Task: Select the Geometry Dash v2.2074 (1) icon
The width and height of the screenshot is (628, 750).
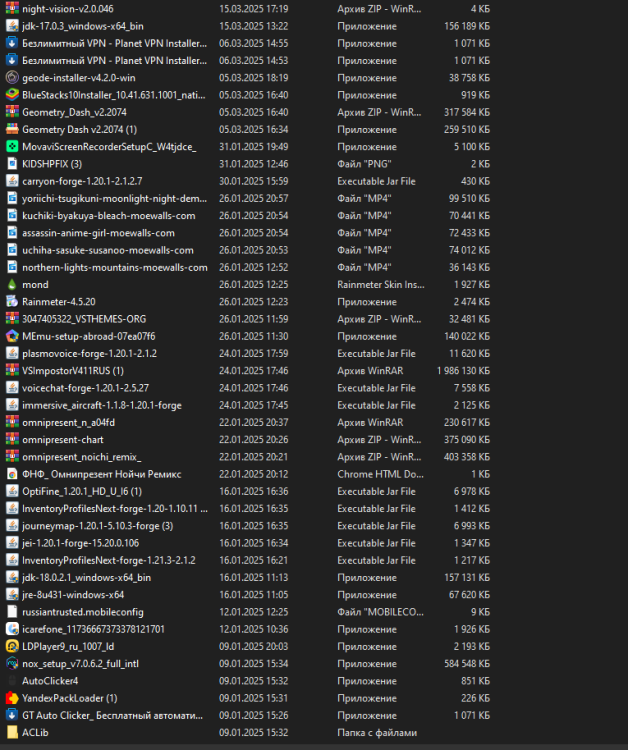Action: [x=12, y=129]
